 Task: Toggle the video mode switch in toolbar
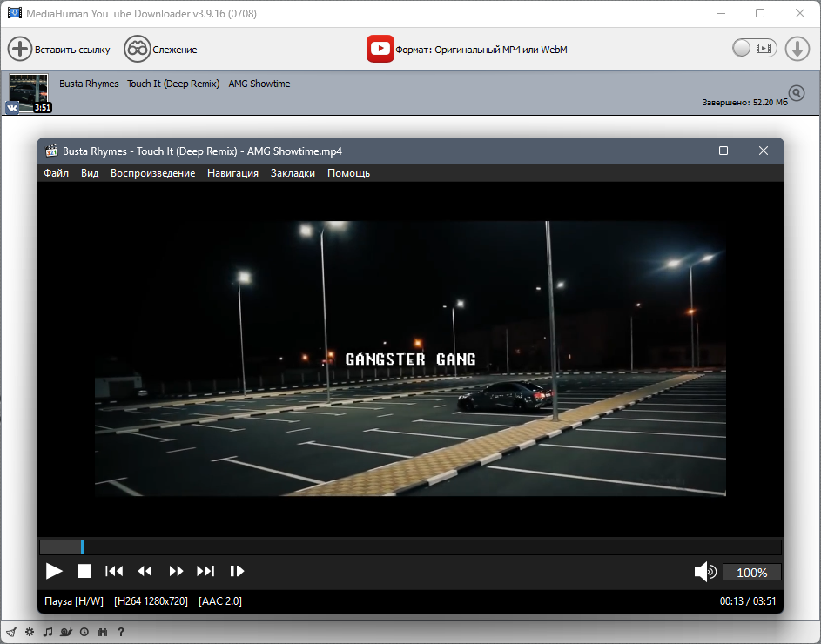755,49
